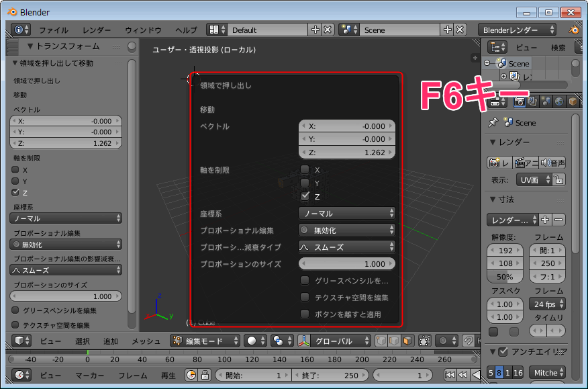Collapse the Scene tree node in outliner

487,63
